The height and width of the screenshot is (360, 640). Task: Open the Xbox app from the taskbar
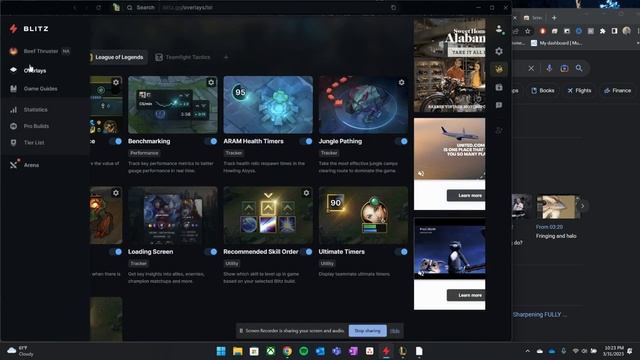[x=271, y=351]
